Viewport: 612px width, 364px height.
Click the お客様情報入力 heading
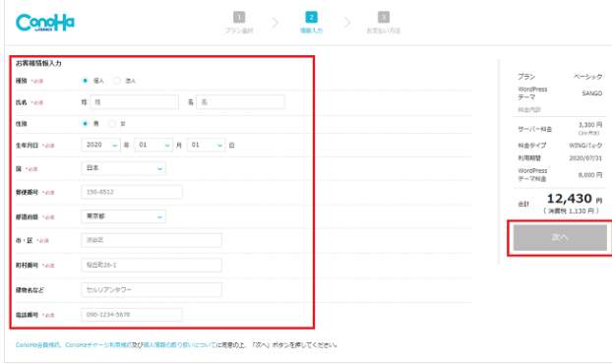38,63
